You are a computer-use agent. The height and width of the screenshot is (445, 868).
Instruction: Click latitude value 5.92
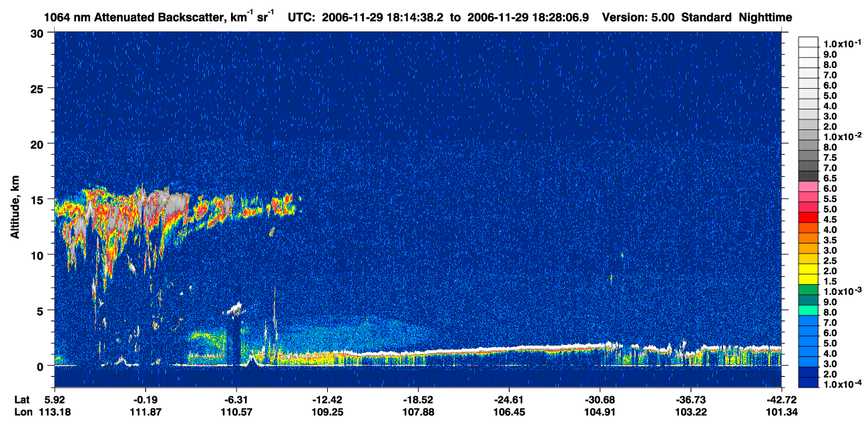coord(54,399)
